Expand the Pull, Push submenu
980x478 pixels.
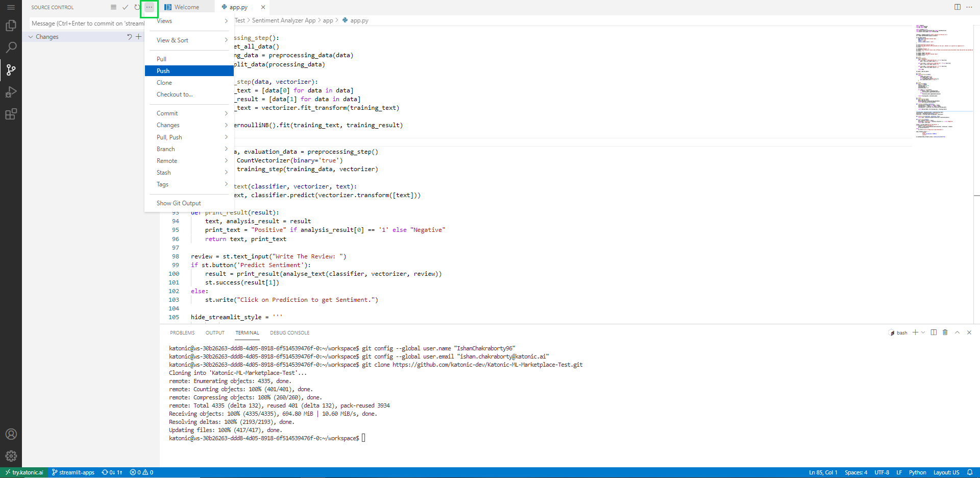189,137
